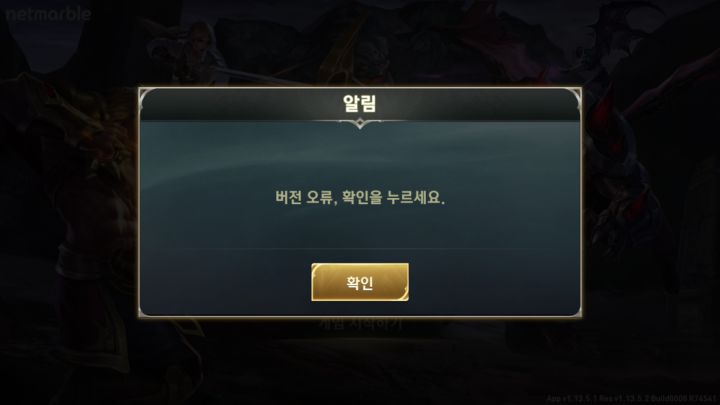Tap the hooded character above the dialog
This screenshot has width=720, height=405.
[193, 51]
